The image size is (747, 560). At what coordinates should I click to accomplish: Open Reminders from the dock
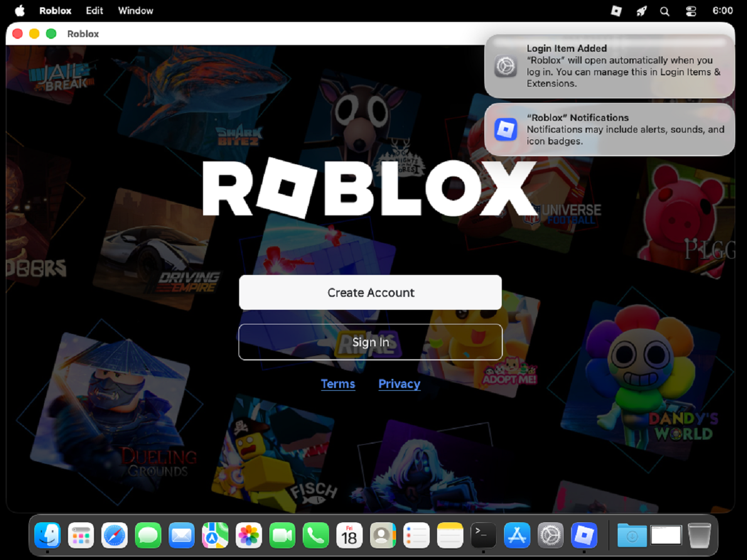416,535
